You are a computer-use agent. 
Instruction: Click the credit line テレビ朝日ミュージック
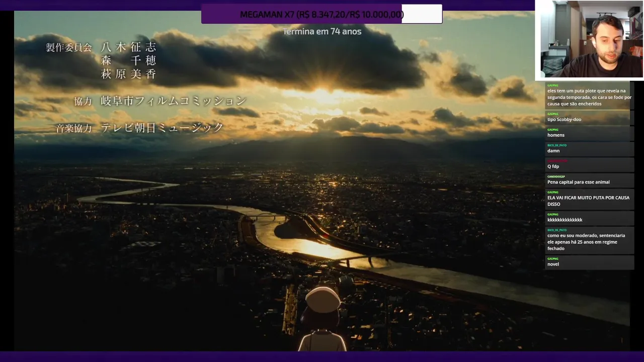click(162, 128)
